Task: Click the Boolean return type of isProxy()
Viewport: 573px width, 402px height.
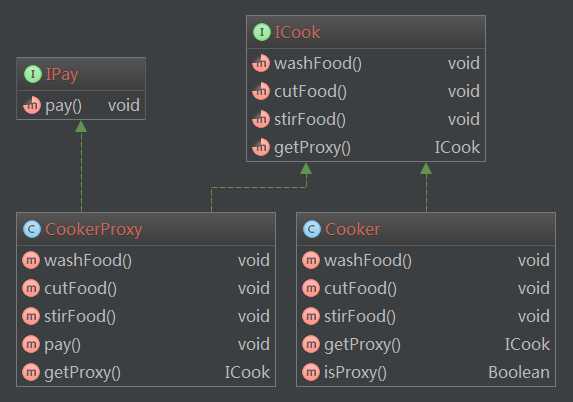Action: tap(519, 372)
